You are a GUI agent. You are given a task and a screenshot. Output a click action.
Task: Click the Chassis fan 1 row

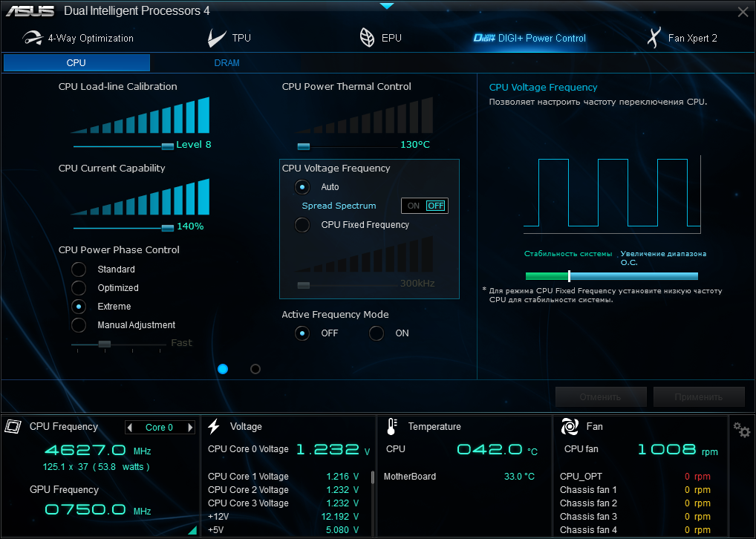(x=636, y=490)
